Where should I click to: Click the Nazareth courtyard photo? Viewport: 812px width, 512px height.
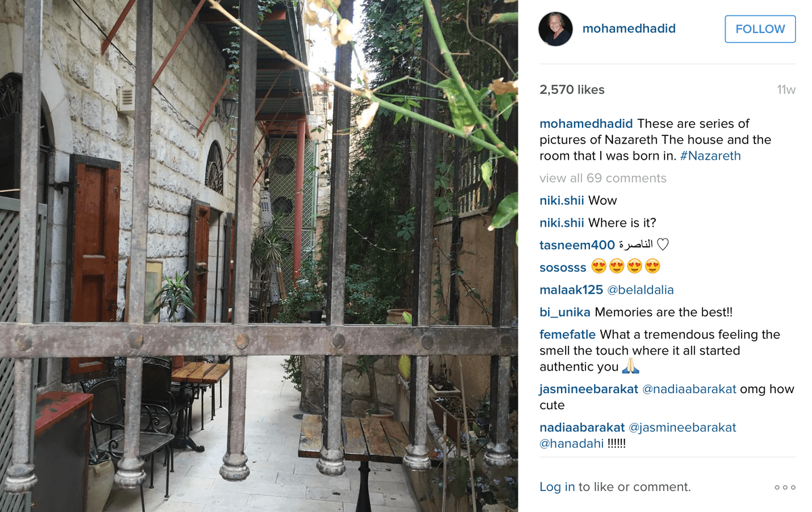[x=259, y=256]
